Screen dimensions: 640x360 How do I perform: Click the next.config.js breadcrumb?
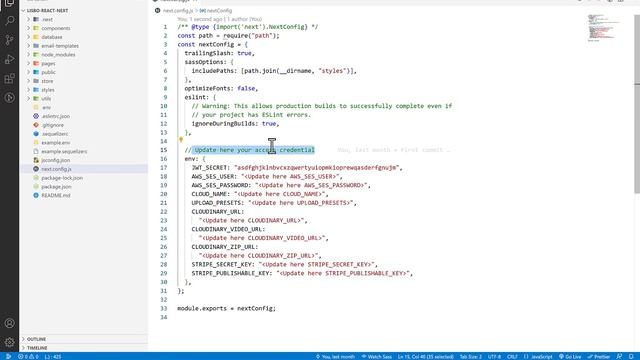[x=178, y=11]
